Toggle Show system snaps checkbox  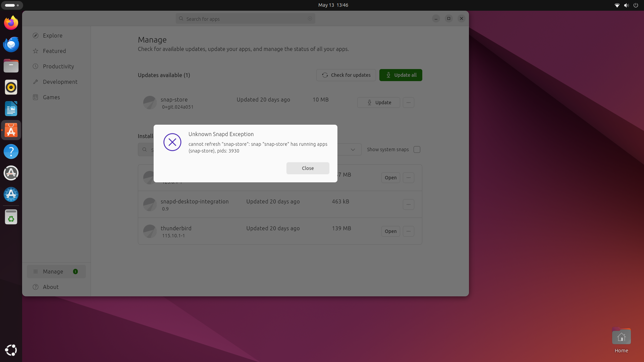417,149
